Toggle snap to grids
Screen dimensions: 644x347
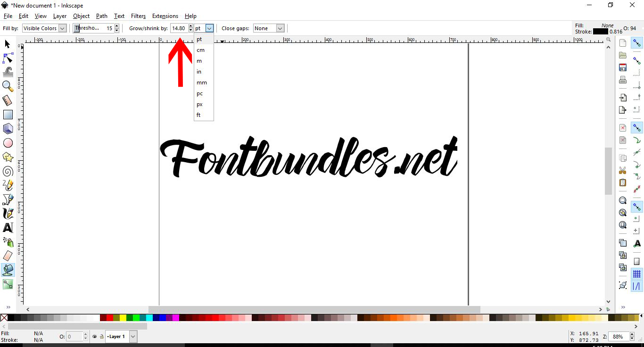[x=637, y=273]
